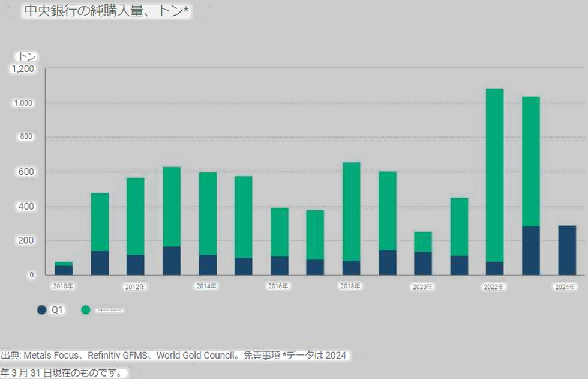The image size is (588, 379).
Task: Click the Metals Focus source text
Action: pyautogui.click(x=49, y=356)
